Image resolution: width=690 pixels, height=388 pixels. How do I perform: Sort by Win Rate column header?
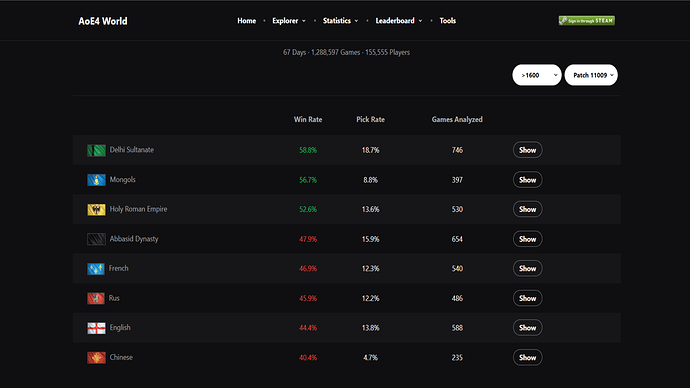308,120
